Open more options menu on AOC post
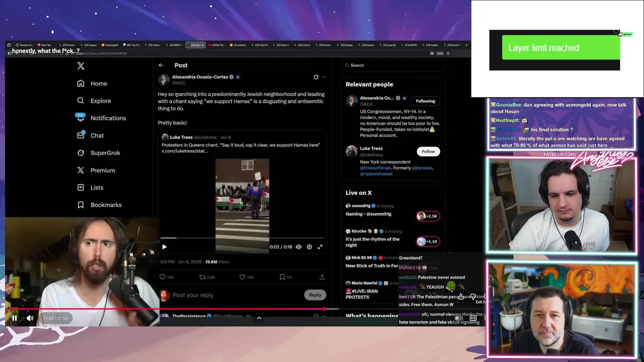Screen dimensions: 644x362 (x=324, y=77)
